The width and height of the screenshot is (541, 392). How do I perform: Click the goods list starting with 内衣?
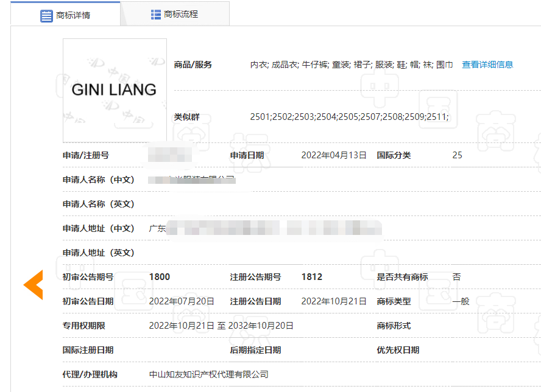point(352,65)
